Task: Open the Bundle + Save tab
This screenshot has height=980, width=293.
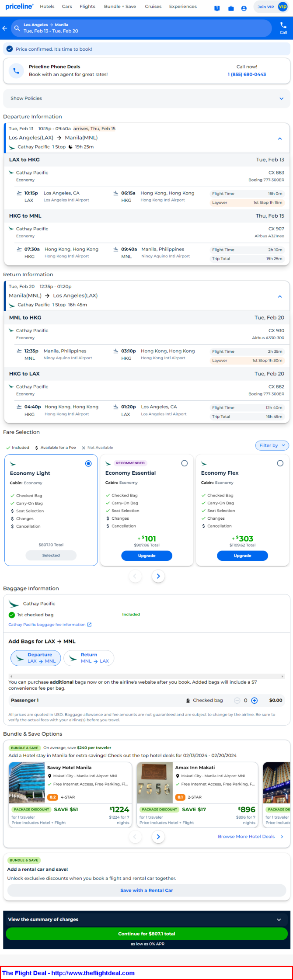Action: coord(120,7)
